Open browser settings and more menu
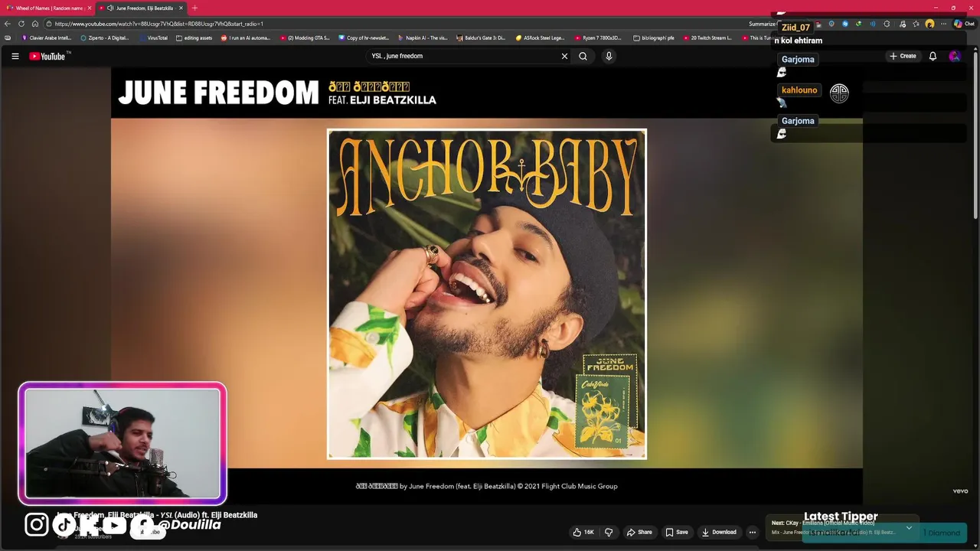The width and height of the screenshot is (980, 551). point(943,24)
